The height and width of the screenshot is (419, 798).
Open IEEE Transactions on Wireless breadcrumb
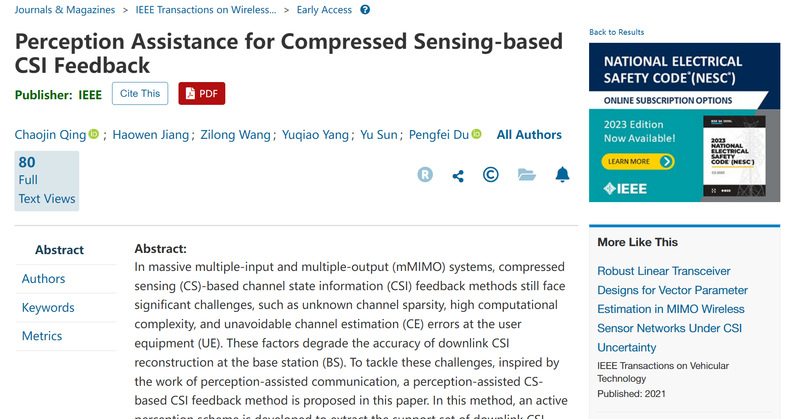[x=210, y=10]
